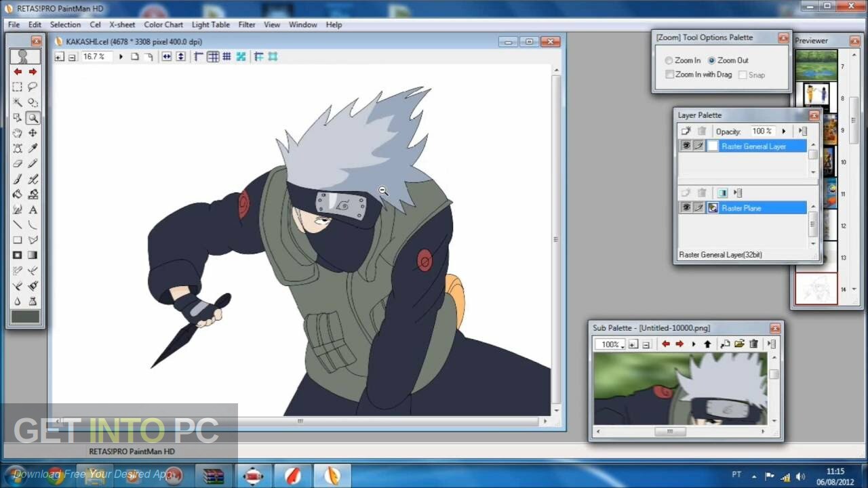Screen dimensions: 868x488
Task: Open image folder in Sub Palette
Action: tap(739, 344)
